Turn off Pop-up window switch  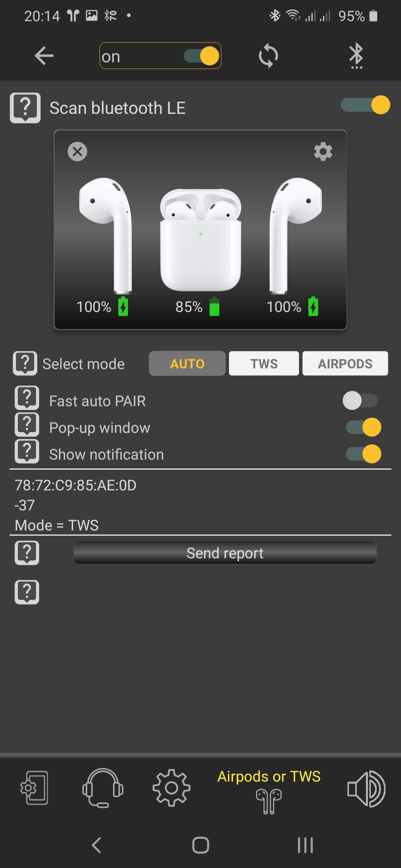click(363, 427)
